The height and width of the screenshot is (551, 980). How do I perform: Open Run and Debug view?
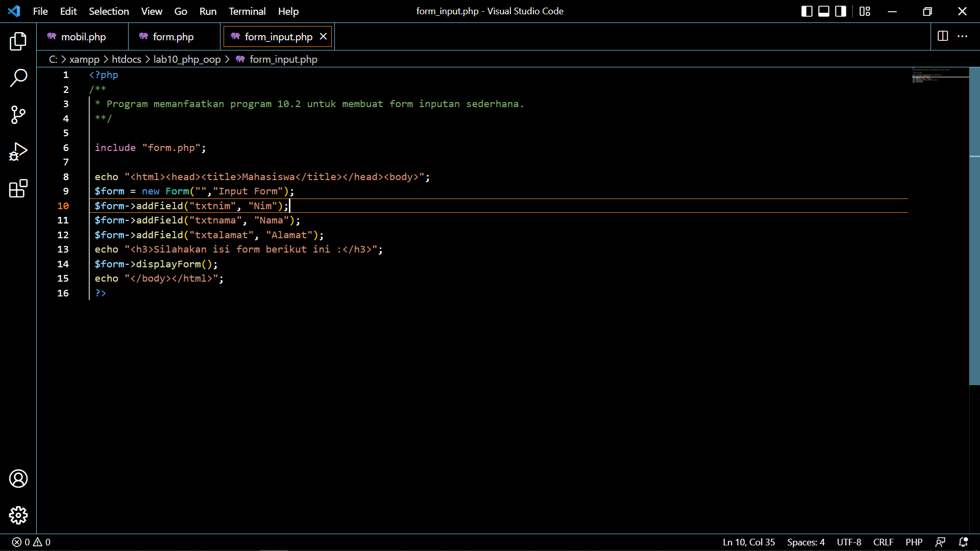tap(18, 152)
